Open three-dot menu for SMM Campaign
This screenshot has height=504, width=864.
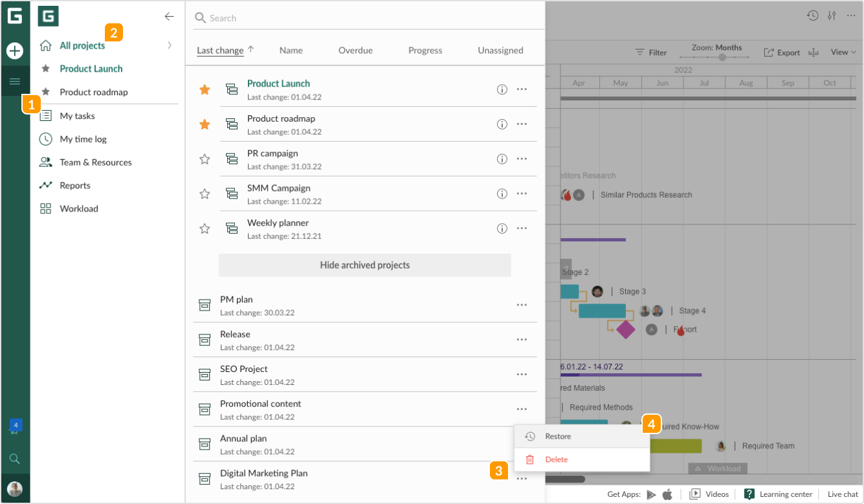click(522, 193)
